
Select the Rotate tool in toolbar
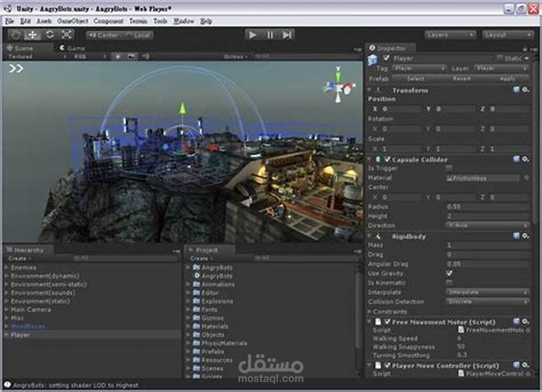(50, 35)
